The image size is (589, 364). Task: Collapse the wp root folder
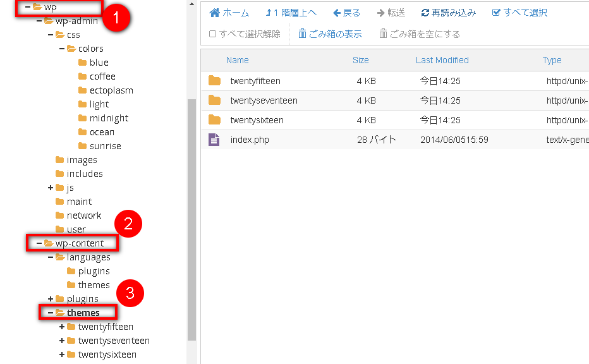click(27, 7)
